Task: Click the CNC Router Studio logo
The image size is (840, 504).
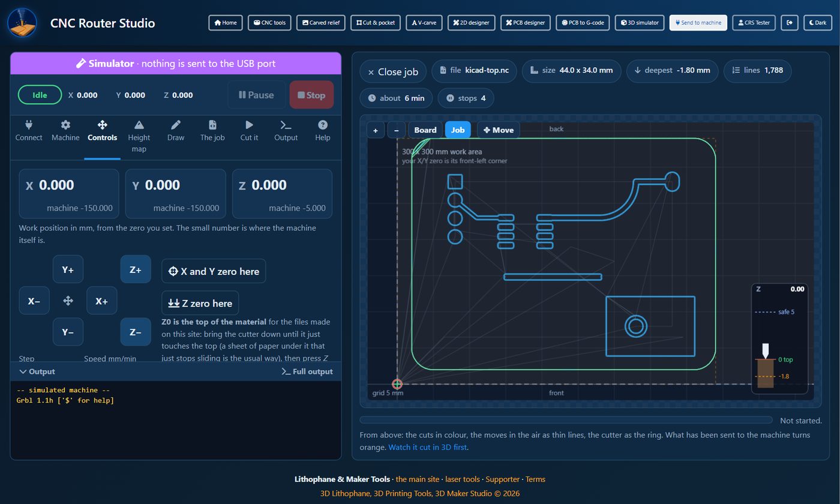Action: tap(22, 23)
